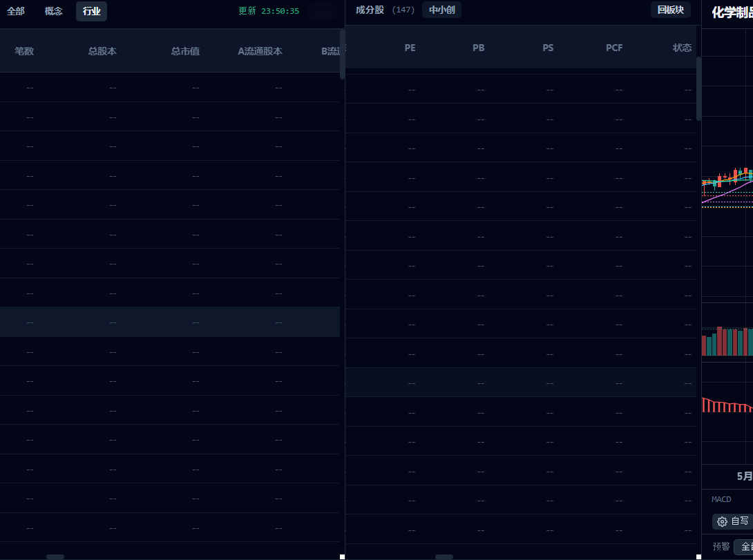Click the left panel horizontal scrollbar thumb
This screenshot has height=560, width=753.
[x=55, y=557]
